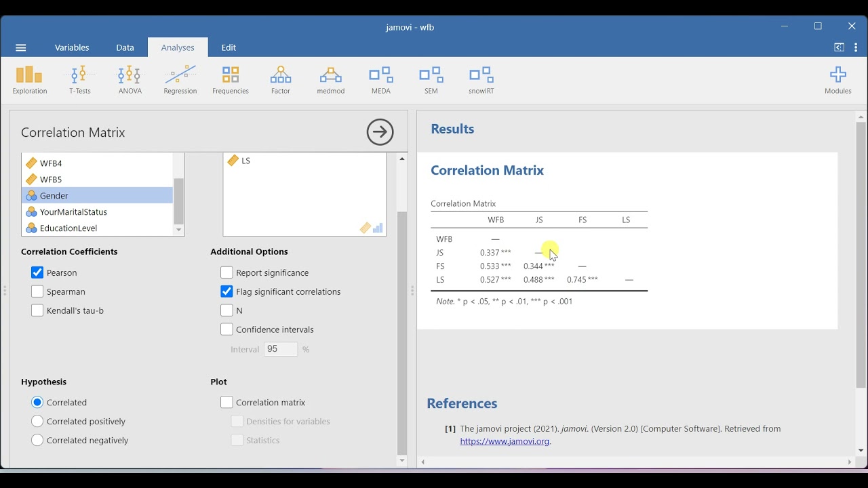This screenshot has width=868, height=488.
Task: Select the EducationLevel variable
Action: 97,228
